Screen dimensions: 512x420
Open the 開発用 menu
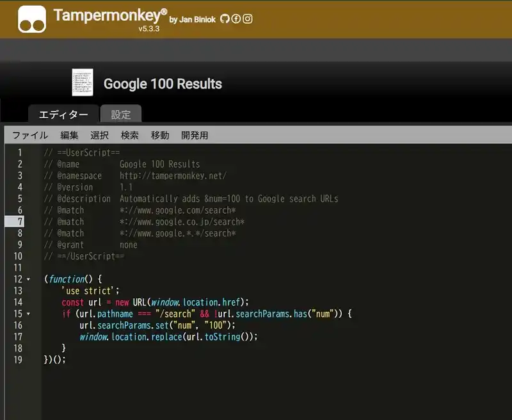point(195,135)
